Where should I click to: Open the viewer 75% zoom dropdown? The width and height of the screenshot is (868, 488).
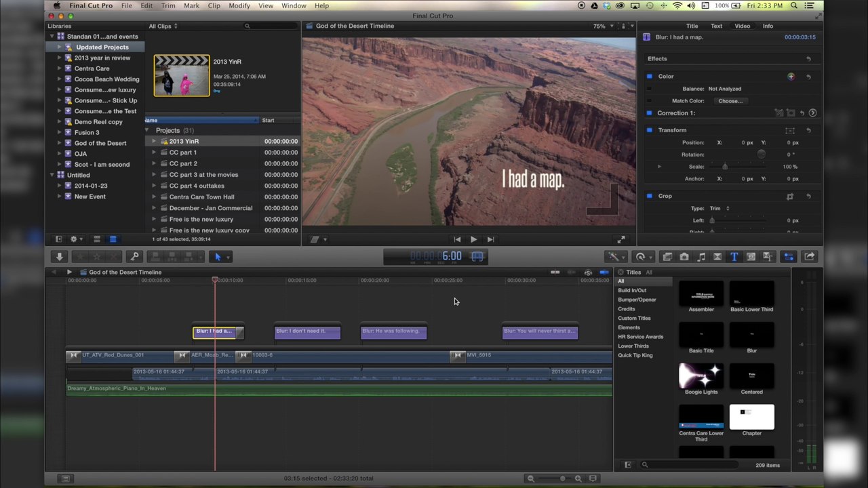[604, 26]
